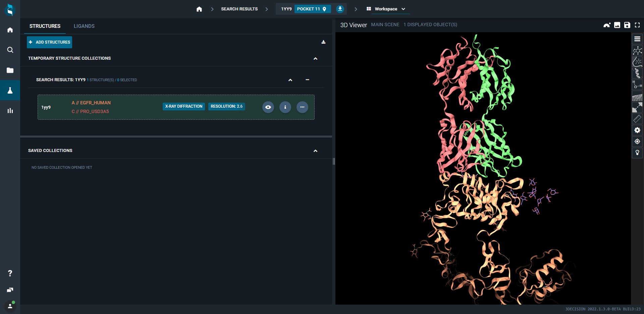Toggle interactions display icon
The width and height of the screenshot is (644, 314).
(637, 108)
